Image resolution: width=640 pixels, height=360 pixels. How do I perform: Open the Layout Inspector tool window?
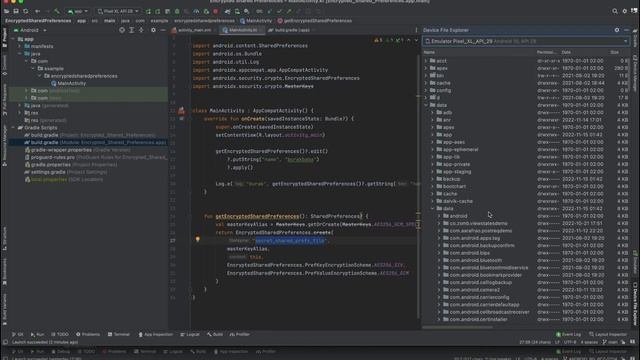(x=608, y=334)
